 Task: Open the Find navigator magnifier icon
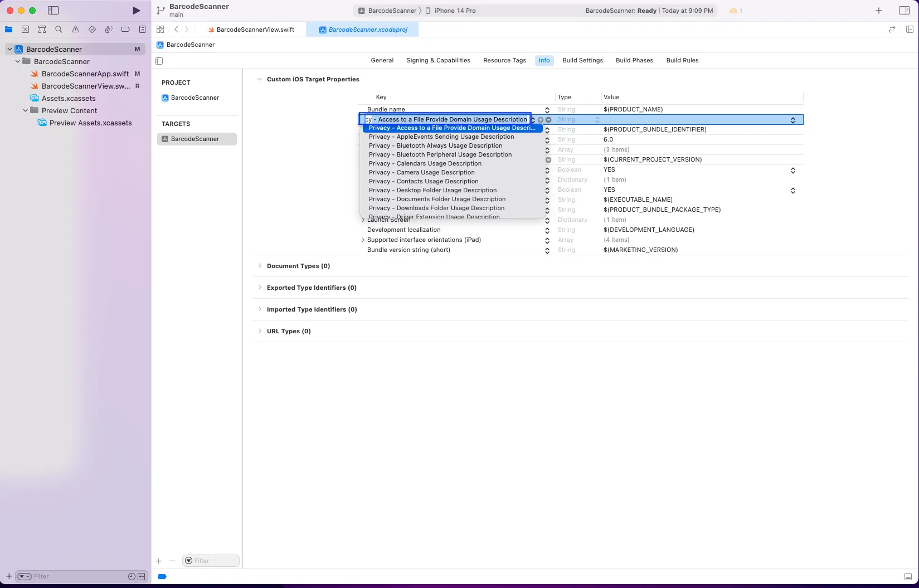(59, 30)
